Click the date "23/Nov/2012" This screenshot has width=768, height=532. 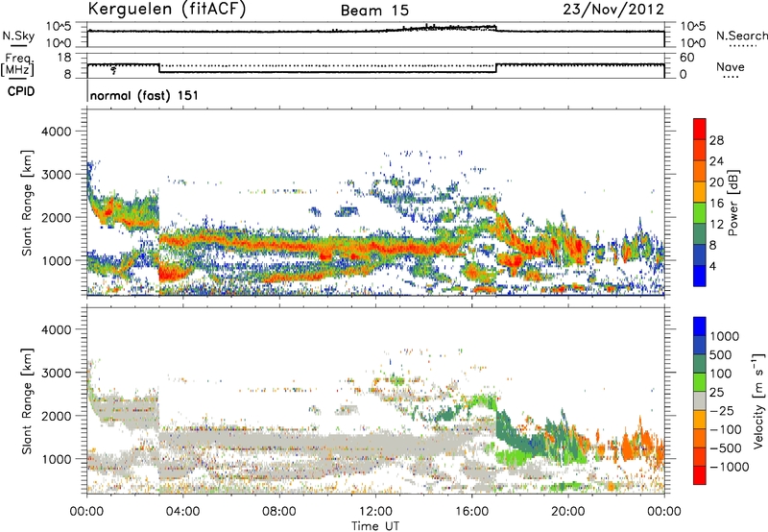[613, 9]
